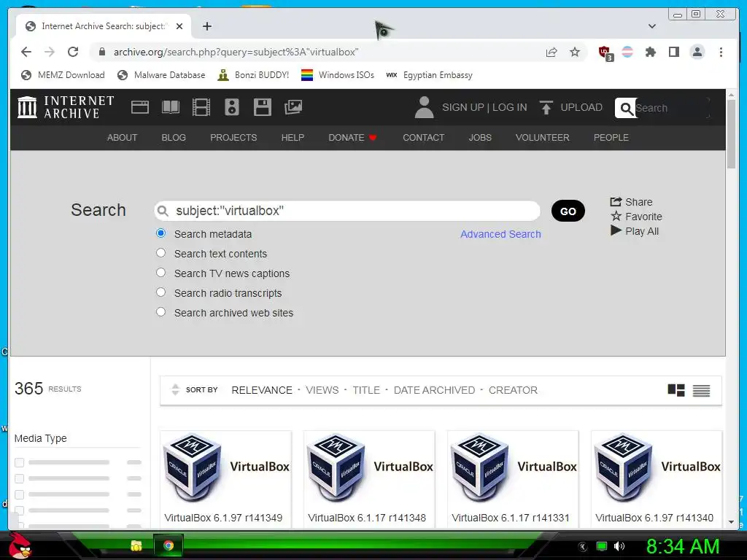This screenshot has width=747, height=560.
Task: Open the Bonzi BUDDY! bookmark
Action: (x=253, y=75)
